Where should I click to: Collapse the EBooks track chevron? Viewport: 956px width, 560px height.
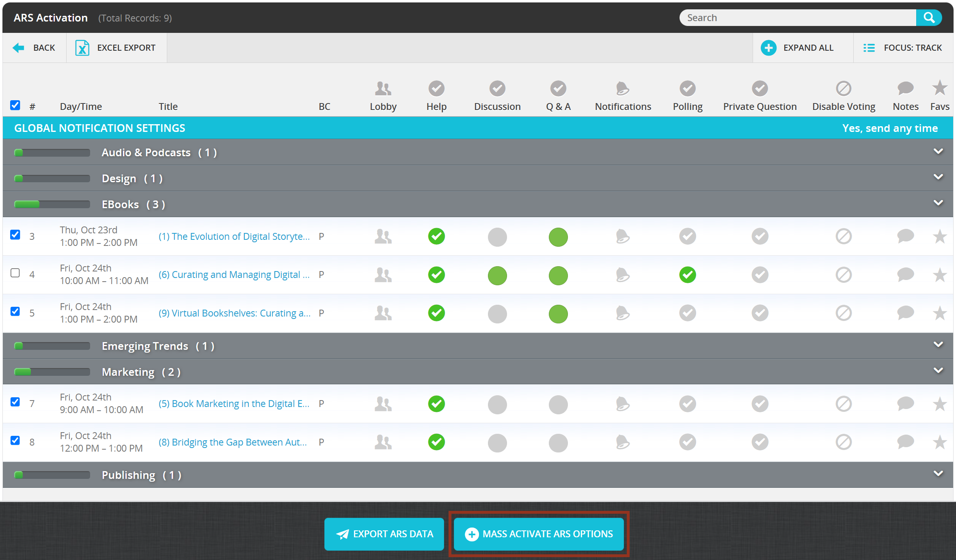click(938, 203)
